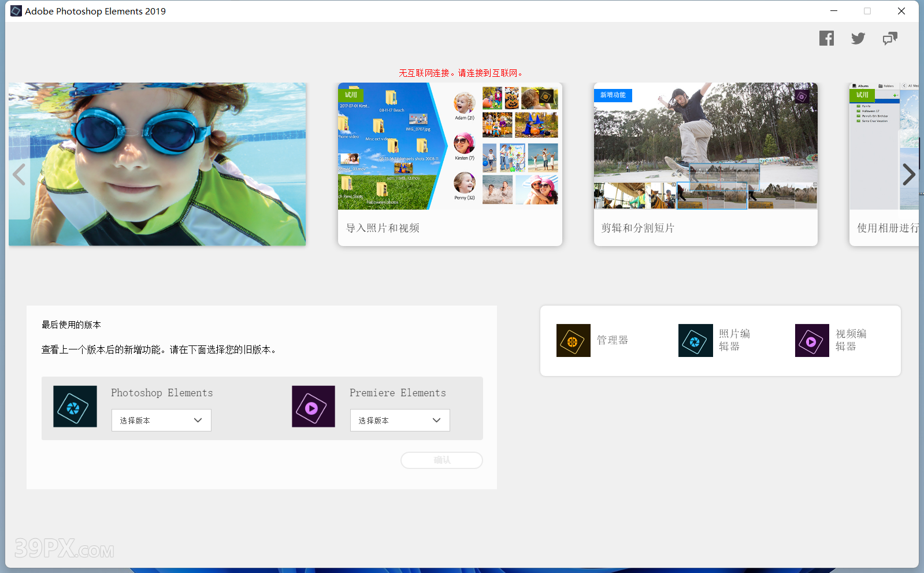Open the Facebook share icon
The image size is (924, 573).
coord(826,38)
